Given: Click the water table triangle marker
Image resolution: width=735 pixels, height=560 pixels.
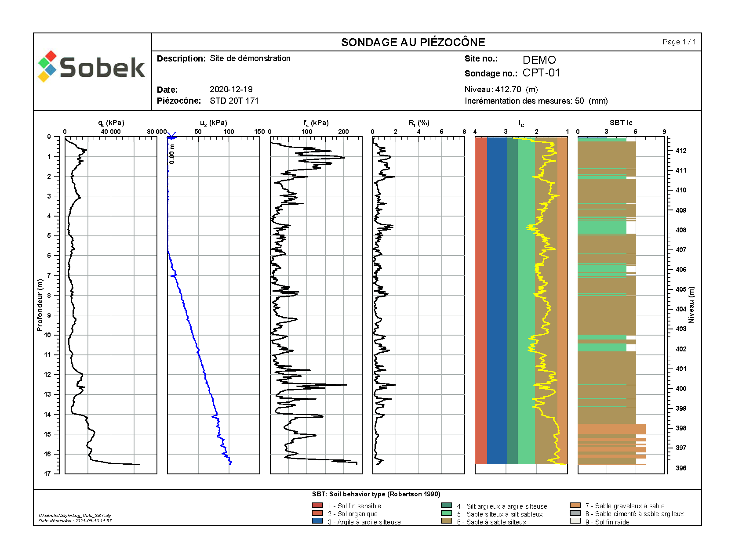Looking at the screenshot, I should click(x=171, y=134).
